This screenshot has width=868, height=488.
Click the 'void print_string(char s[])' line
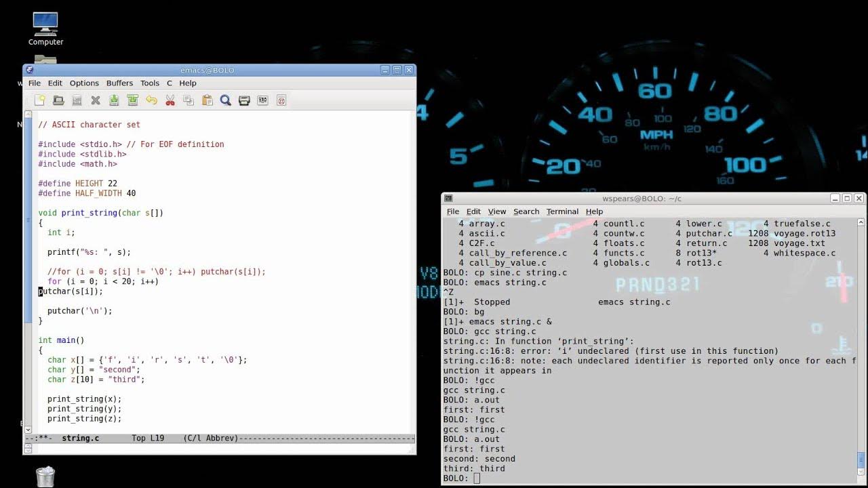tap(100, 213)
